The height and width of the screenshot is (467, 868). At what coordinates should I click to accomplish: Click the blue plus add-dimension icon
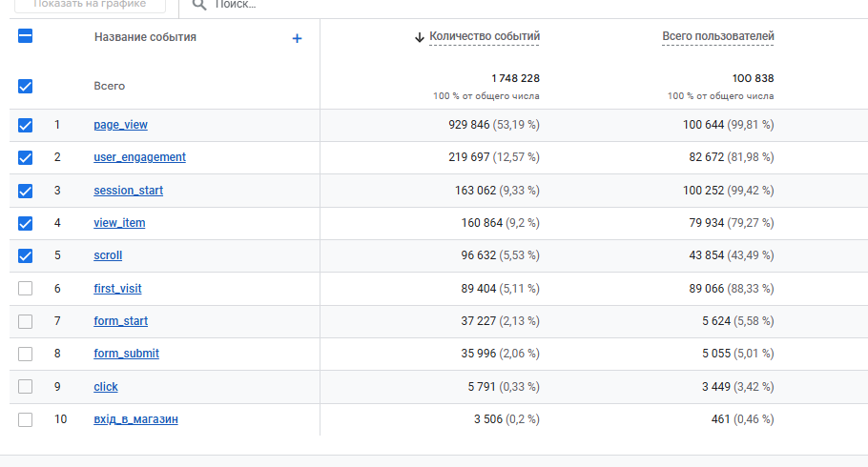[297, 38]
